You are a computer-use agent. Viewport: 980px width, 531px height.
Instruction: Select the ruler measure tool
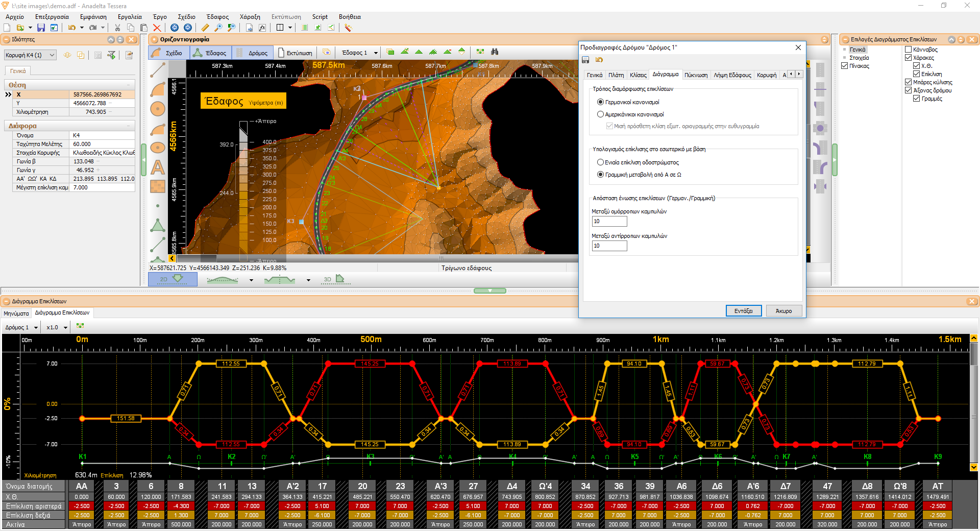205,28
